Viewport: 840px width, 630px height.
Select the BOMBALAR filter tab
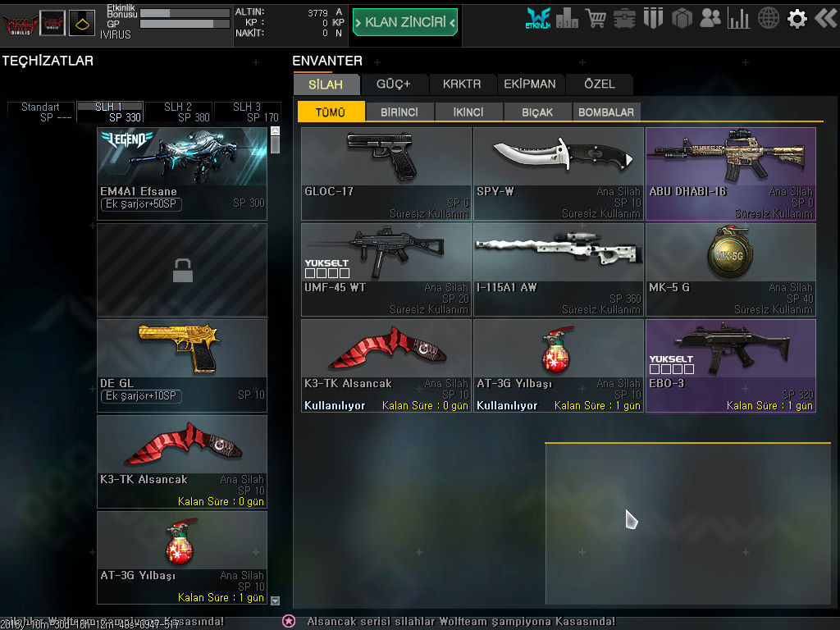(x=606, y=112)
